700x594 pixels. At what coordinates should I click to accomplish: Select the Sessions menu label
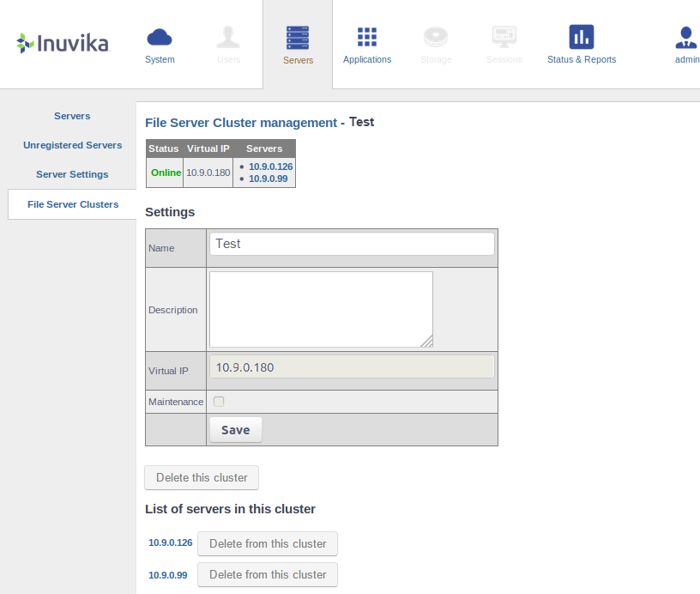(x=504, y=59)
